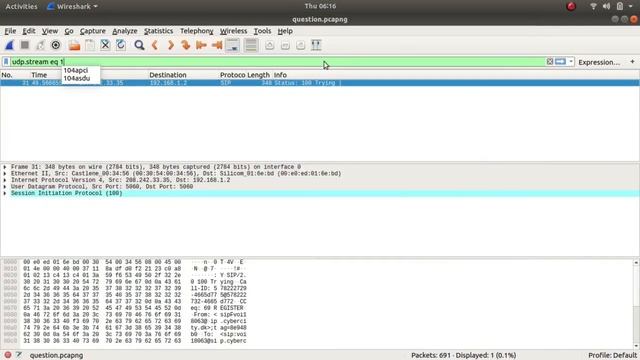Viewport: 640px width, 360px height.
Task: Open the Analyze menu
Action: (125, 31)
